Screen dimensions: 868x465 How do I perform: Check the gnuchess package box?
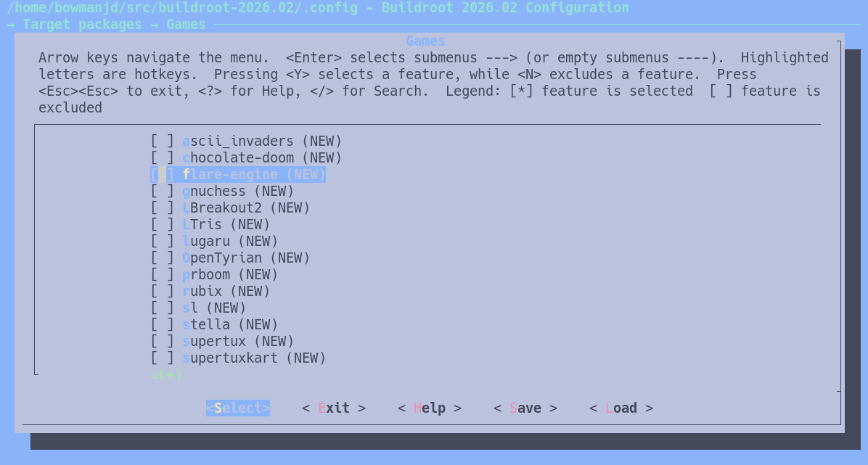click(163, 192)
